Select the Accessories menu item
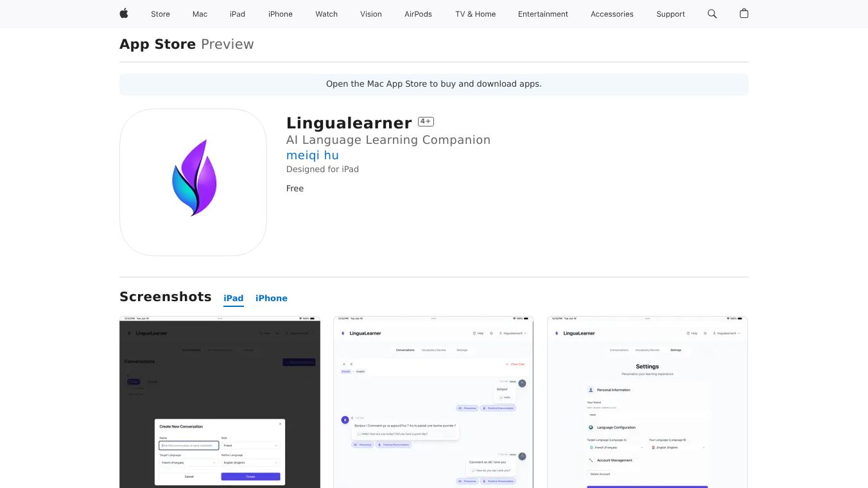 612,14
